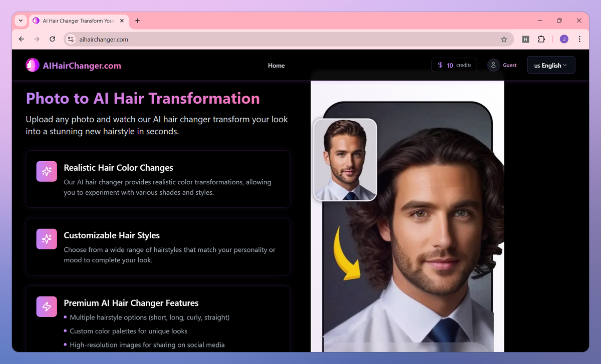The height and width of the screenshot is (364, 601).
Task: Click the Guest account label
Action: (510, 65)
